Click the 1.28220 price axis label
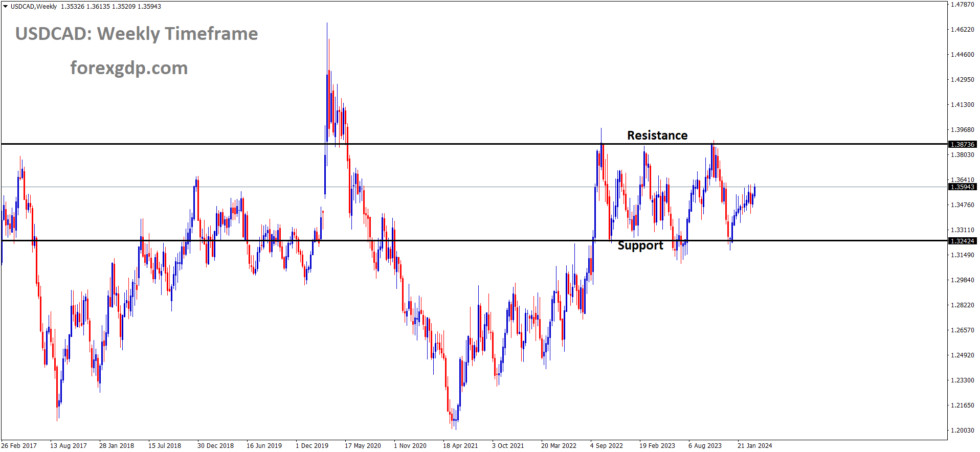Image resolution: width=980 pixels, height=452 pixels. 962,305
